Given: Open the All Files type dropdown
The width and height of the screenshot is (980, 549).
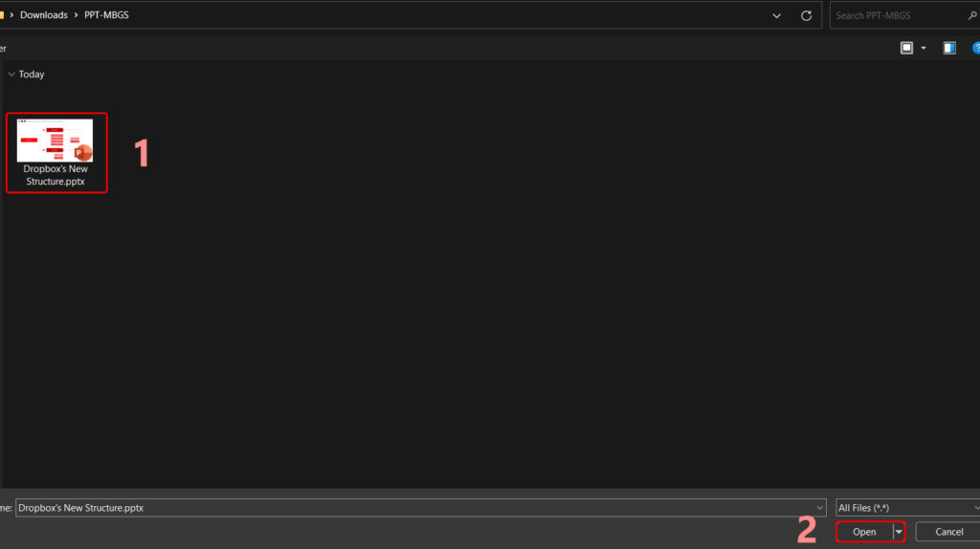Looking at the screenshot, I should [x=909, y=508].
